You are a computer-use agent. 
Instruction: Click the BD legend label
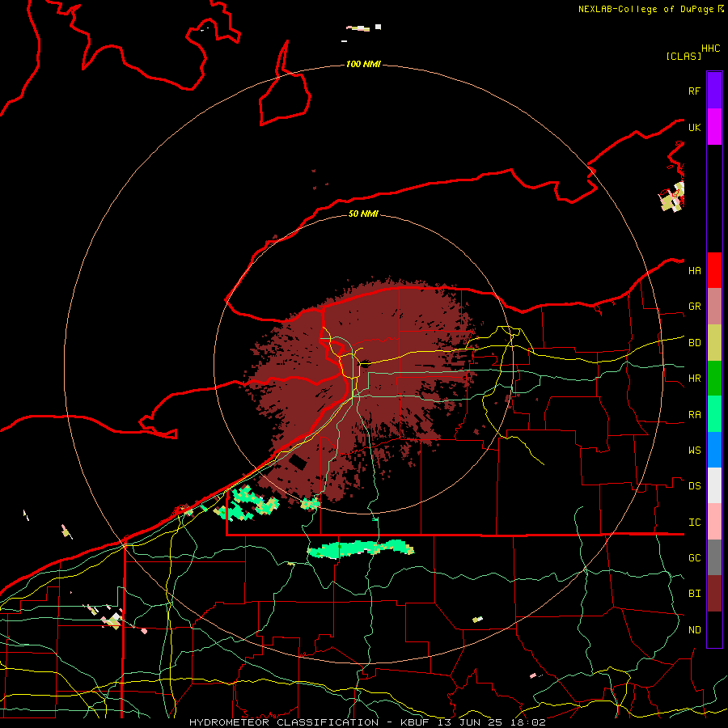click(x=694, y=343)
